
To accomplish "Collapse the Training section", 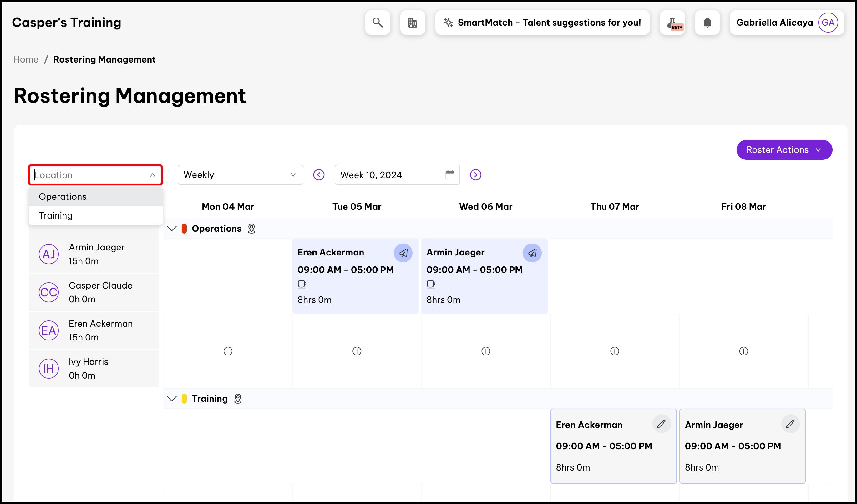I will coord(172,399).
